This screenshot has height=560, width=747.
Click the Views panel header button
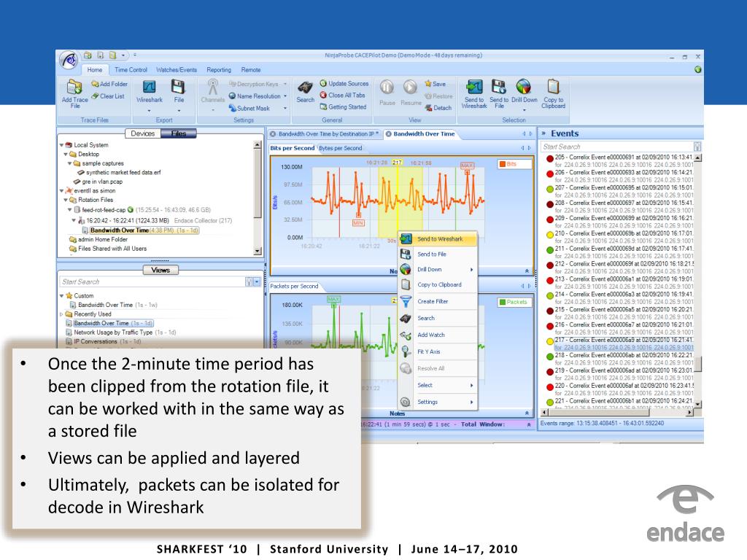(160, 270)
